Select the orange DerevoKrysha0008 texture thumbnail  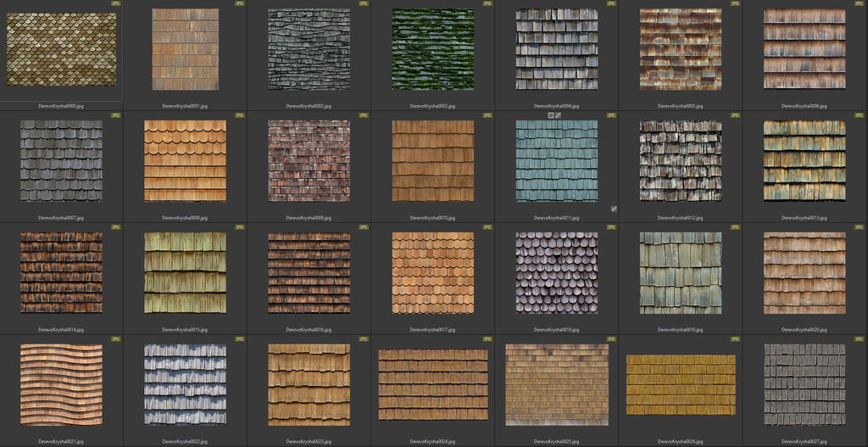(x=186, y=160)
